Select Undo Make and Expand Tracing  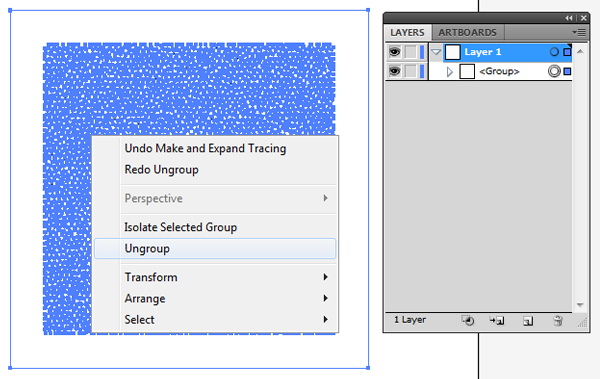(x=205, y=149)
